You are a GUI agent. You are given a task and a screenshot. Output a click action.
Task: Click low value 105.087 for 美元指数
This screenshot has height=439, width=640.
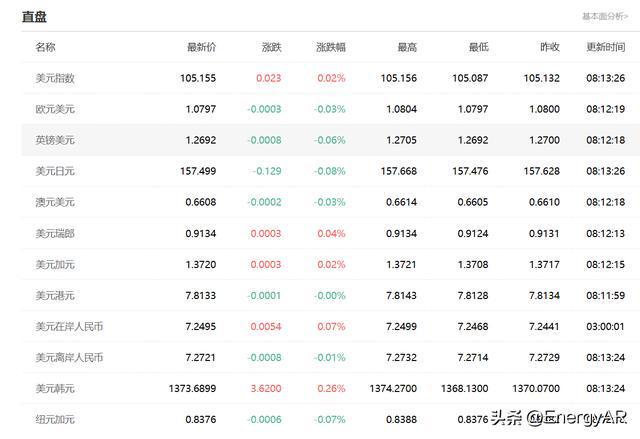[470, 78]
